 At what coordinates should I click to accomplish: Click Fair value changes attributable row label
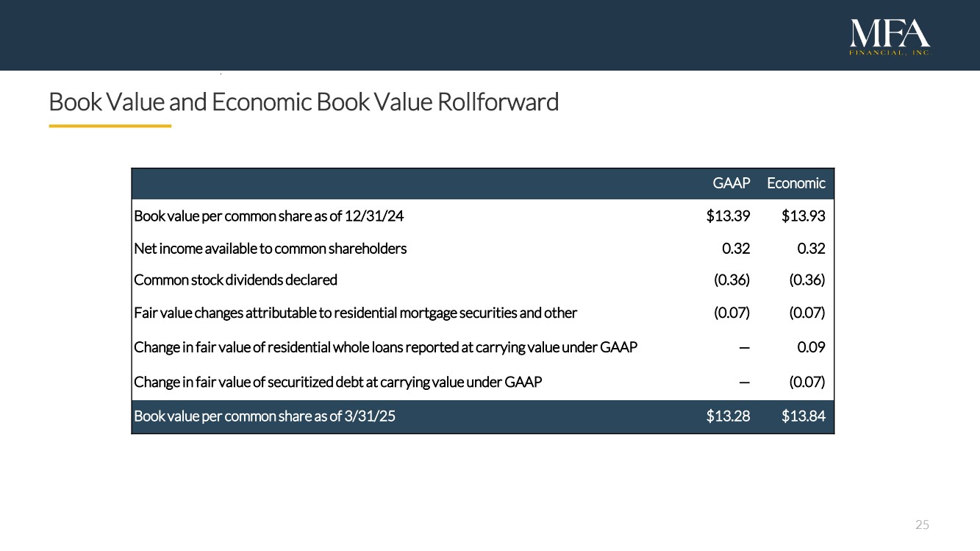click(x=355, y=313)
